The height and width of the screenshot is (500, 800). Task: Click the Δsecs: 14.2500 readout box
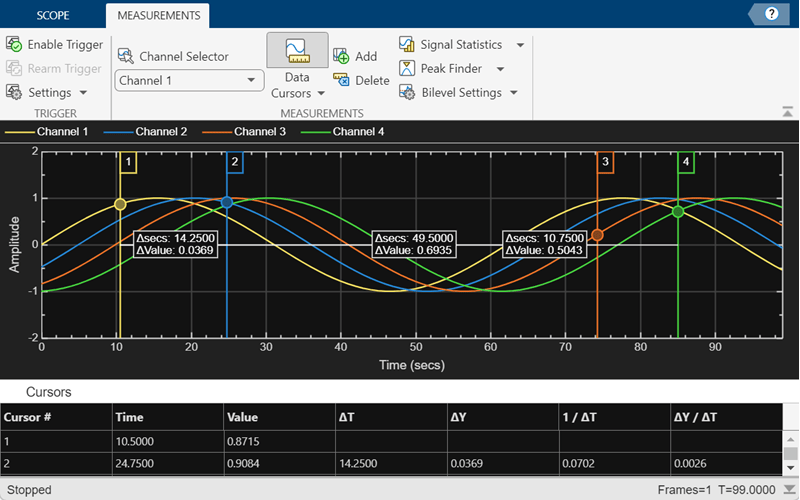pos(176,244)
